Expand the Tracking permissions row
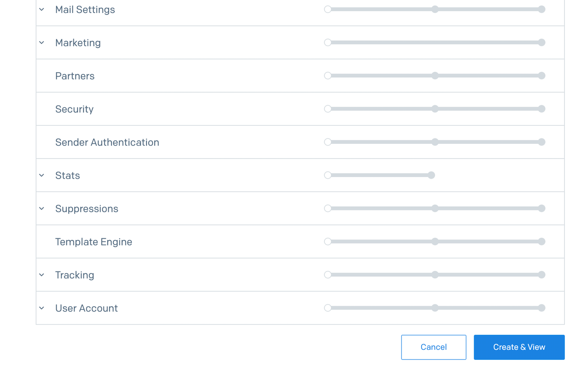This screenshot has height=388, width=588. (x=42, y=275)
